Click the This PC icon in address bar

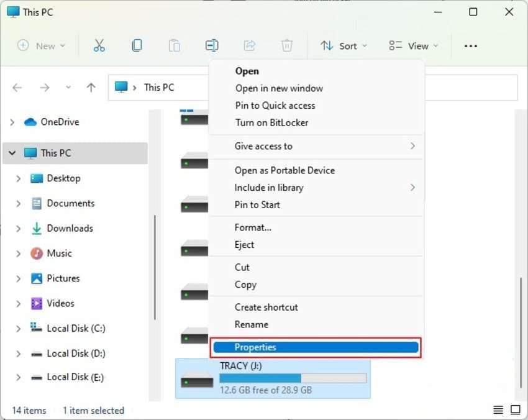click(121, 87)
